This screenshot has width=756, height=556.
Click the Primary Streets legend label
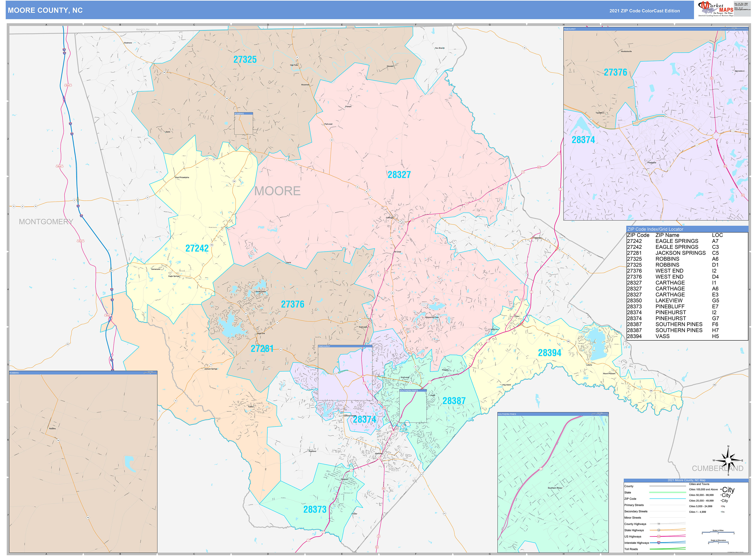pos(634,505)
